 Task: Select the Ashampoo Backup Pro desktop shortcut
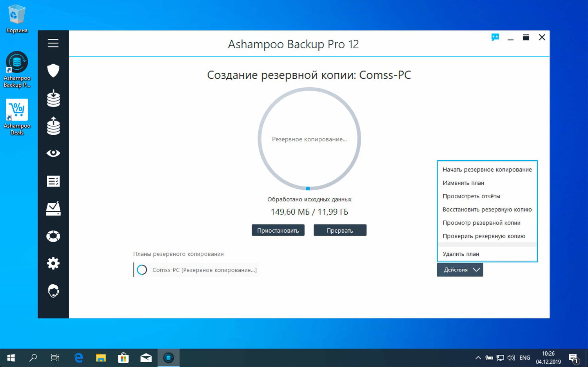(17, 70)
